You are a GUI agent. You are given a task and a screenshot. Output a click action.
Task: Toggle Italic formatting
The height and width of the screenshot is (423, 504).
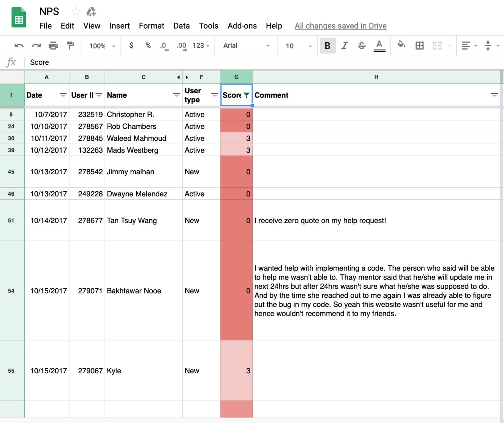(345, 45)
